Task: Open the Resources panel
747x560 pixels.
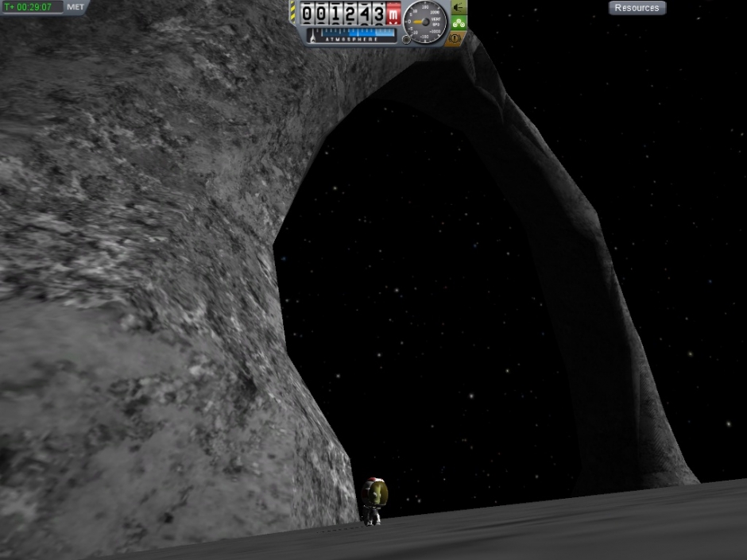Action: point(637,8)
